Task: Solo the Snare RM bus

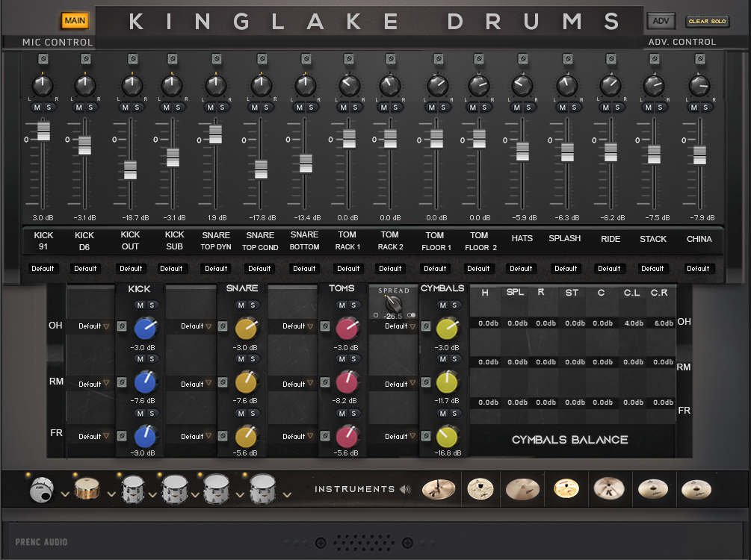Action: [253, 359]
